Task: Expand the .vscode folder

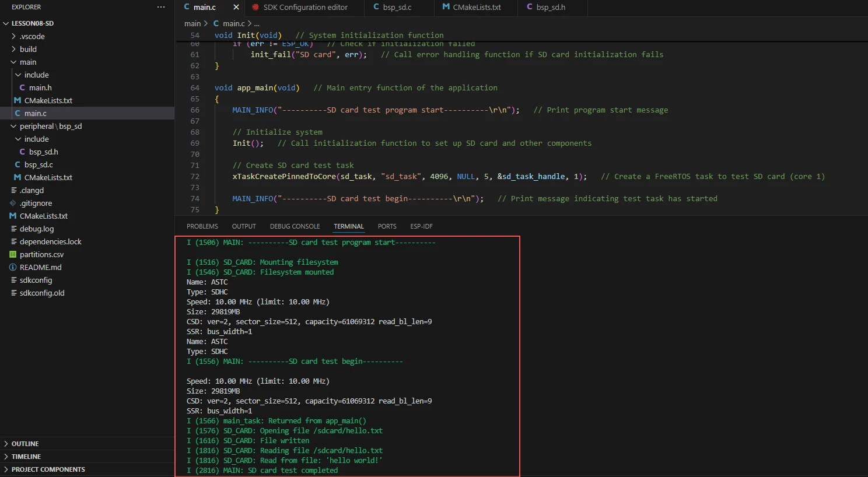Action: tap(13, 36)
